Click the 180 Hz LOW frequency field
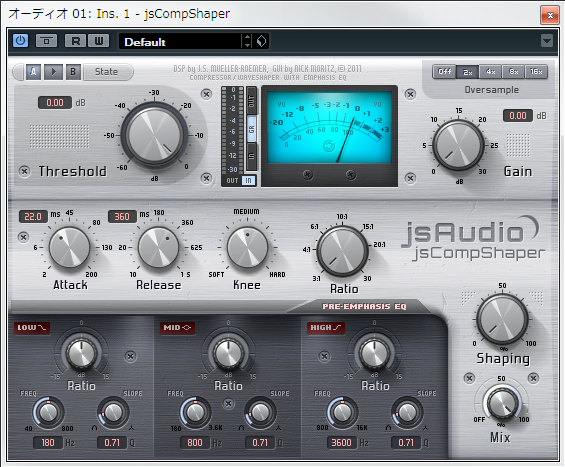 point(48,442)
